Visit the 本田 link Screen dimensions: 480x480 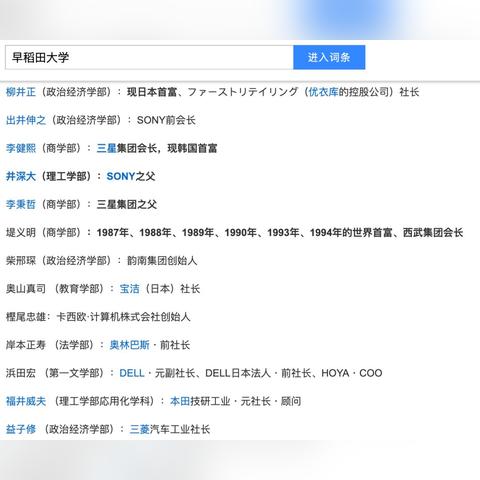pyautogui.click(x=180, y=401)
